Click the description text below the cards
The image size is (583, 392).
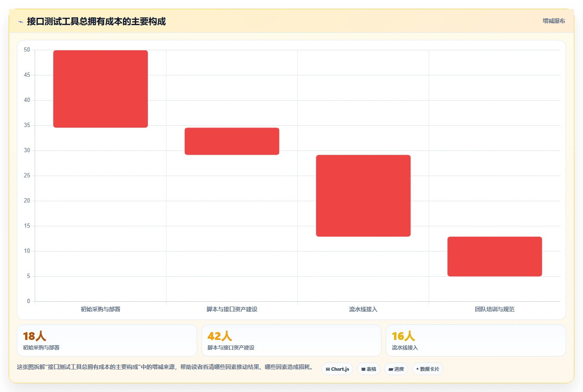pyautogui.click(x=165, y=367)
